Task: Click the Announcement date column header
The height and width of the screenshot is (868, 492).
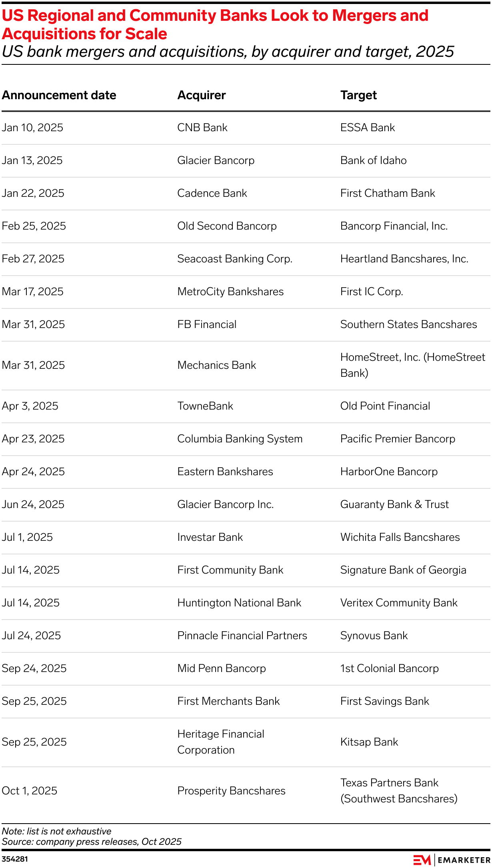Action: pyautogui.click(x=59, y=95)
